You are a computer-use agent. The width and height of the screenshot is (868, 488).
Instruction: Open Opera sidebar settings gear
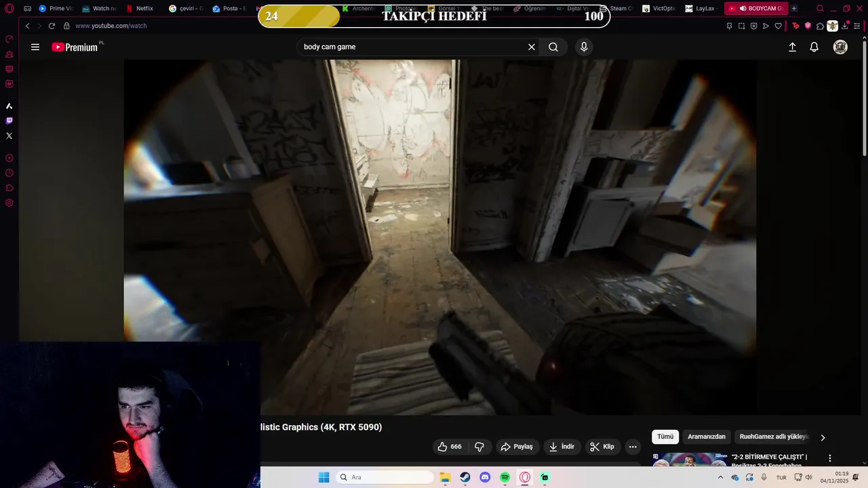(9, 203)
